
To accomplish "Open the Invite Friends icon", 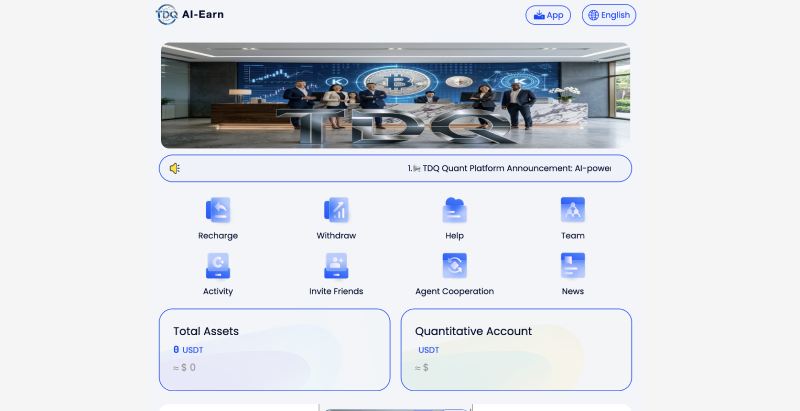I will (x=336, y=266).
